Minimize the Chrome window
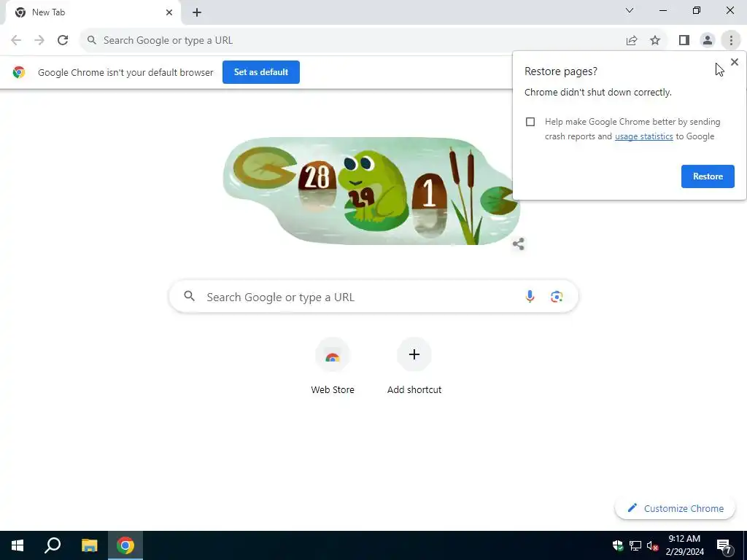Image resolution: width=747 pixels, height=560 pixels. click(663, 10)
